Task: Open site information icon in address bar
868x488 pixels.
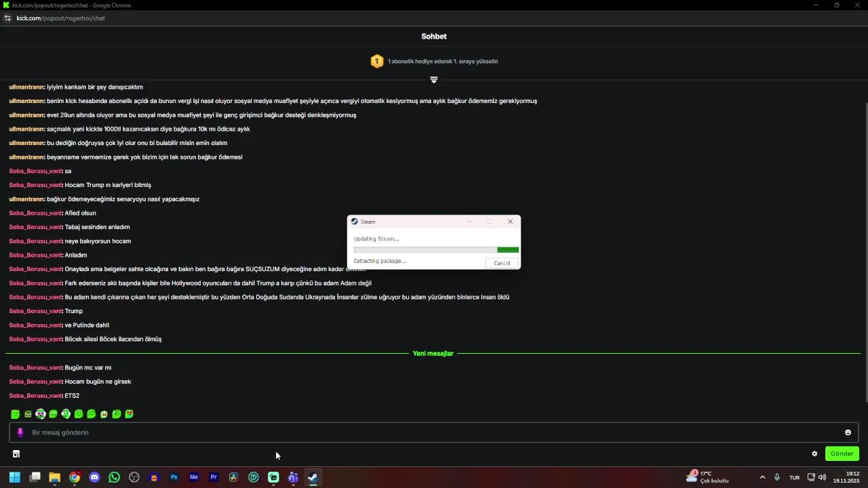Action: 7,18
